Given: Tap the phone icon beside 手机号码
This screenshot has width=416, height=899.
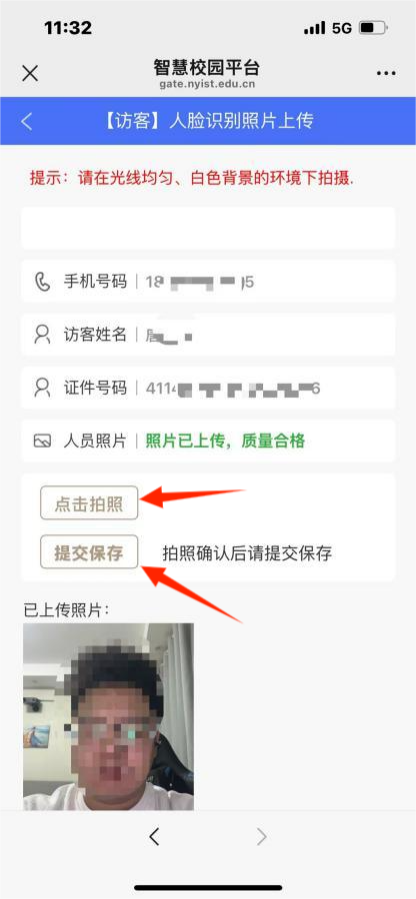Looking at the screenshot, I should pos(42,282).
